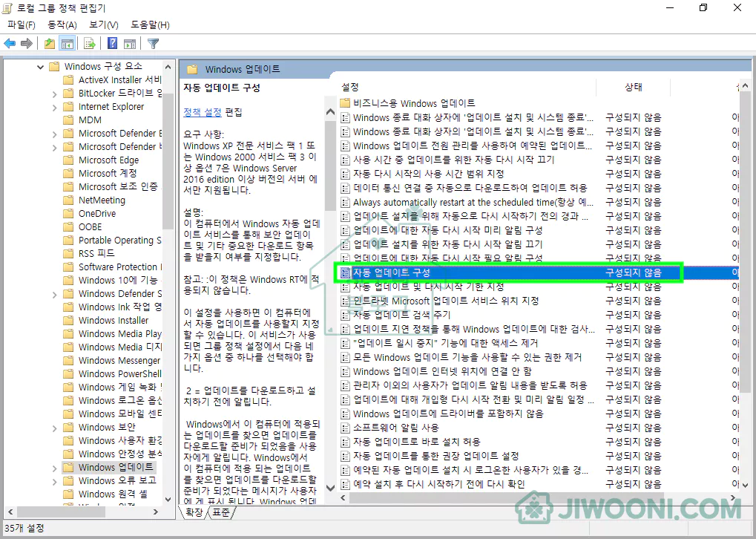Expand the first Microsoft Defender tree node
The image size is (756, 539).
[54, 134]
